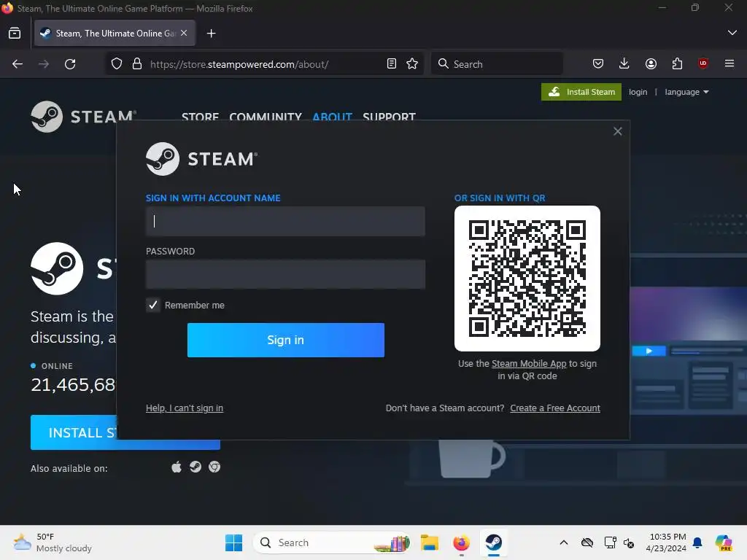Click the Apple platform icon

177,467
